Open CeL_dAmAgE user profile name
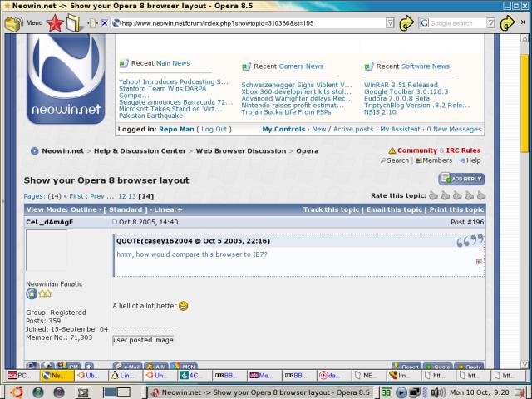Screen dimensions: 532x399 [50, 222]
